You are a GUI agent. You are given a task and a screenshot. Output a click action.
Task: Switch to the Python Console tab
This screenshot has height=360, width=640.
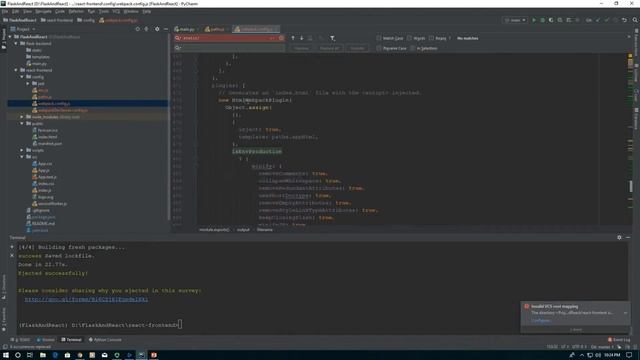click(105, 340)
